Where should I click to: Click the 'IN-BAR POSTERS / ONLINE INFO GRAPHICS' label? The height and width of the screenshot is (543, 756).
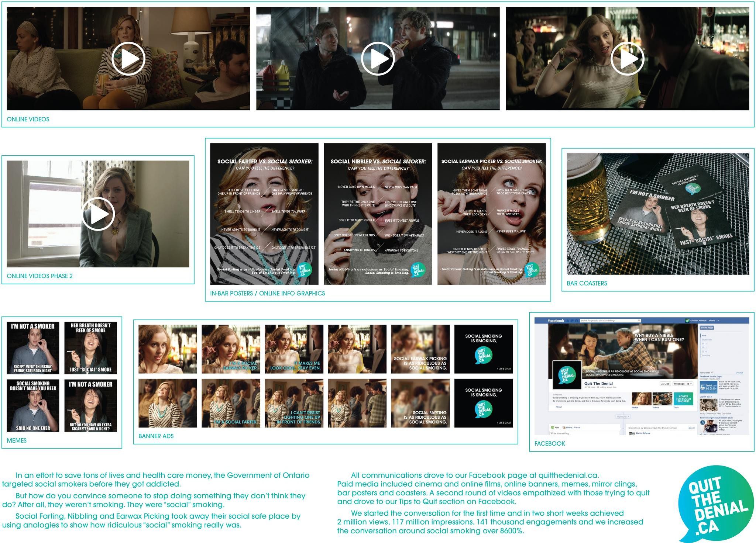(x=268, y=293)
